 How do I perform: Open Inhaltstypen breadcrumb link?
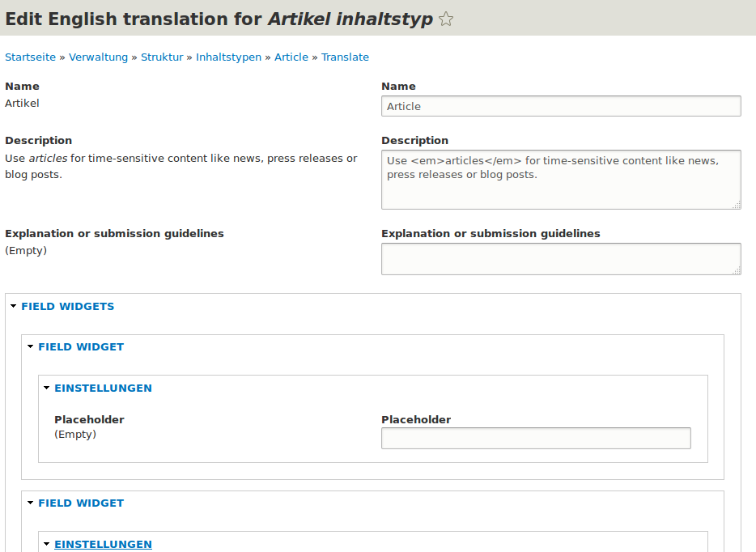(228, 57)
